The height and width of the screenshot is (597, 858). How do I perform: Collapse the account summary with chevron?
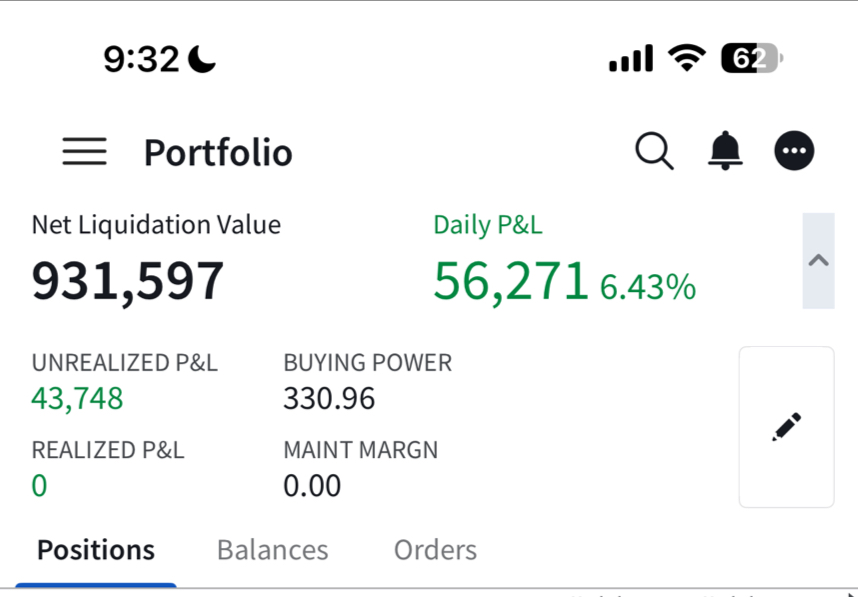(818, 260)
